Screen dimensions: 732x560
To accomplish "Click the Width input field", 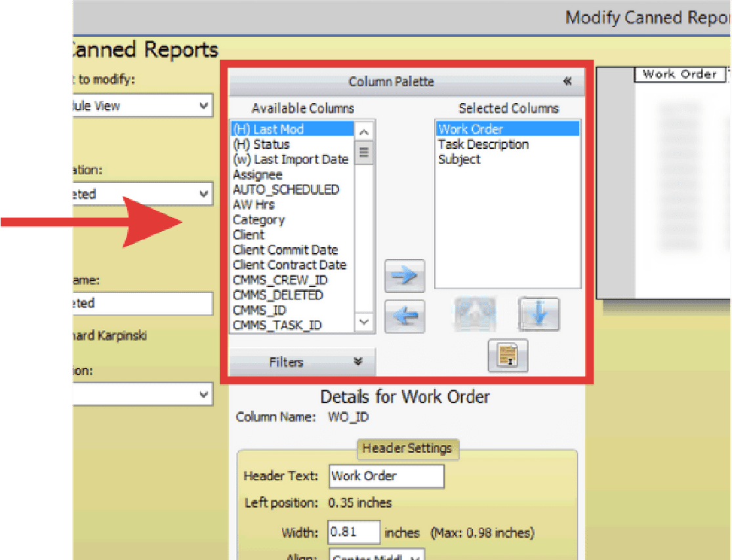I will click(354, 532).
